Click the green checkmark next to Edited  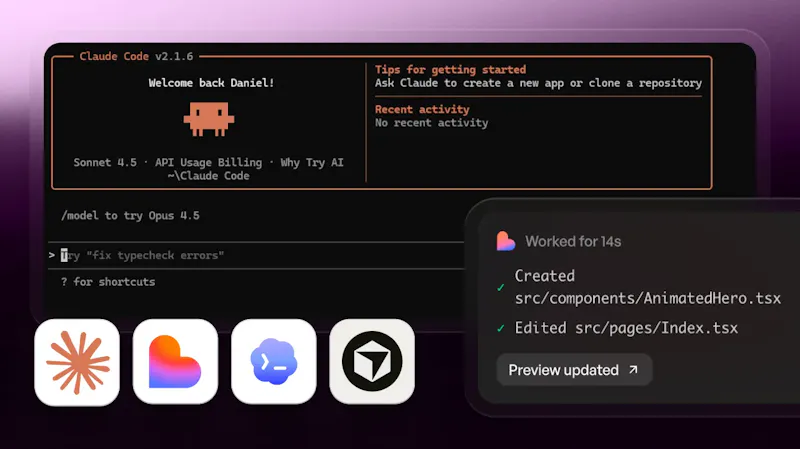click(501, 328)
